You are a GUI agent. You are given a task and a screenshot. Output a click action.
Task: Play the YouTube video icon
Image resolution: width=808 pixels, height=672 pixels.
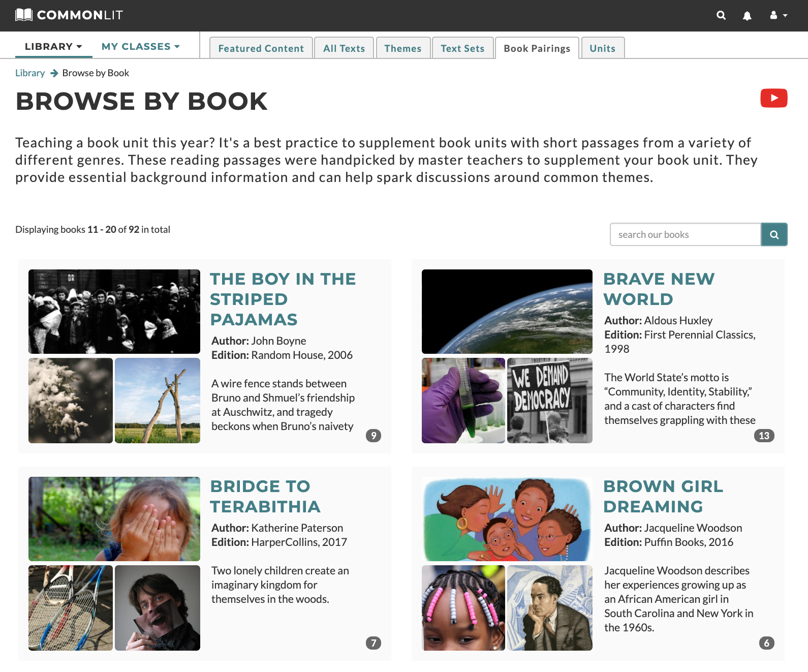(774, 98)
